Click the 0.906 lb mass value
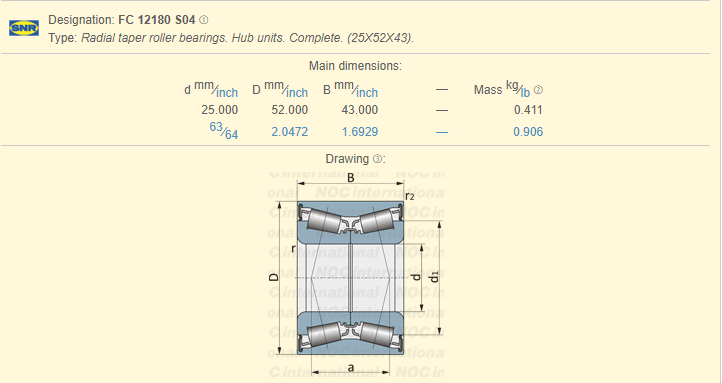722x383 pixels. click(528, 132)
